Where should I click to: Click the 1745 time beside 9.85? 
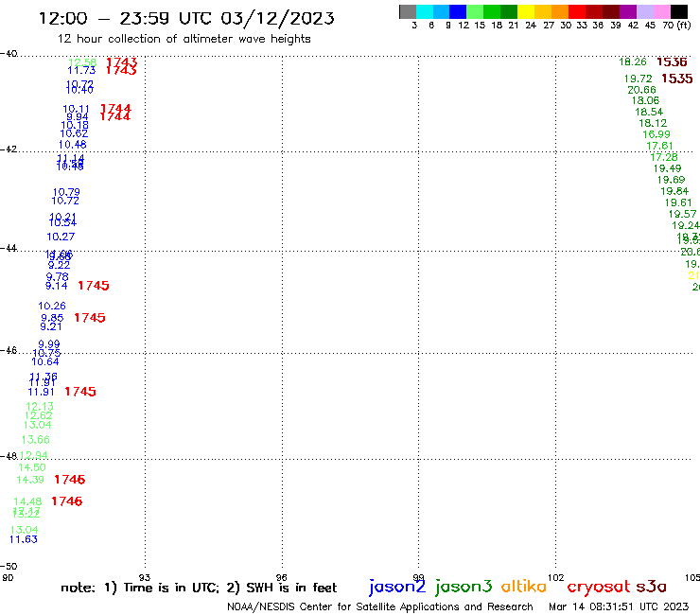90,318
